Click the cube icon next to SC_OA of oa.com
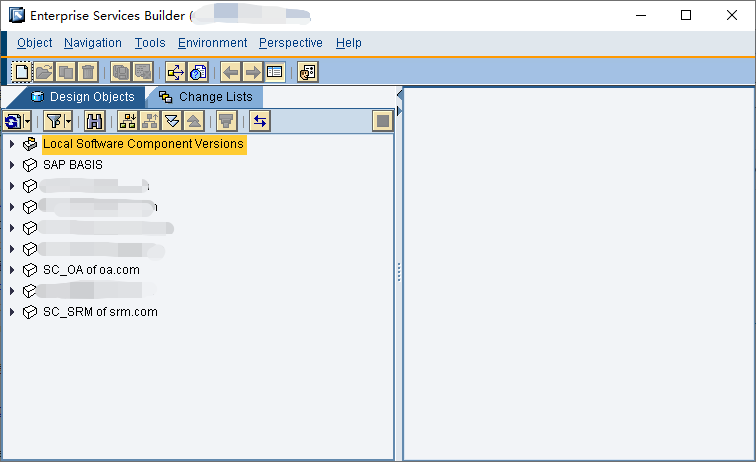The image size is (756, 462). tap(30, 270)
